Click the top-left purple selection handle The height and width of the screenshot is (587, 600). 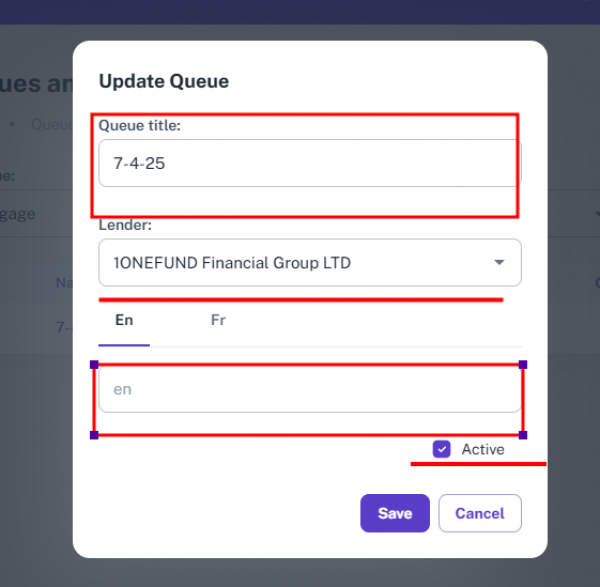[x=94, y=365]
